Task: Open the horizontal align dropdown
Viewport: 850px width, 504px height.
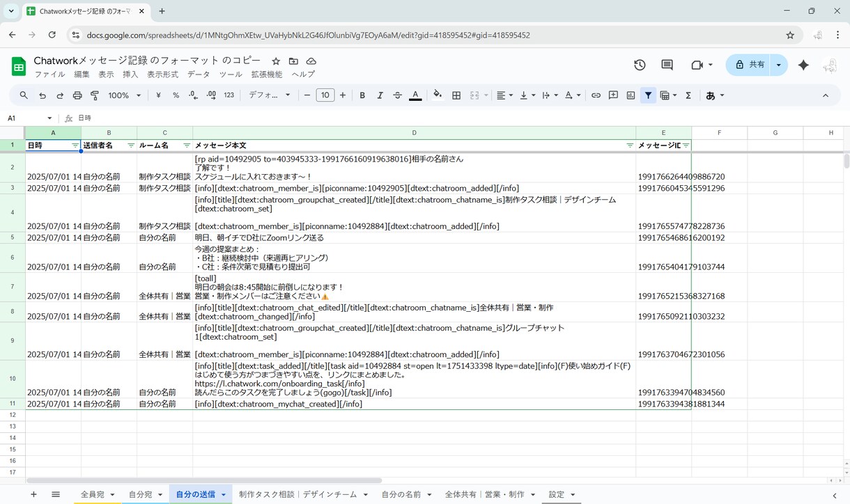Action: pyautogui.click(x=504, y=95)
